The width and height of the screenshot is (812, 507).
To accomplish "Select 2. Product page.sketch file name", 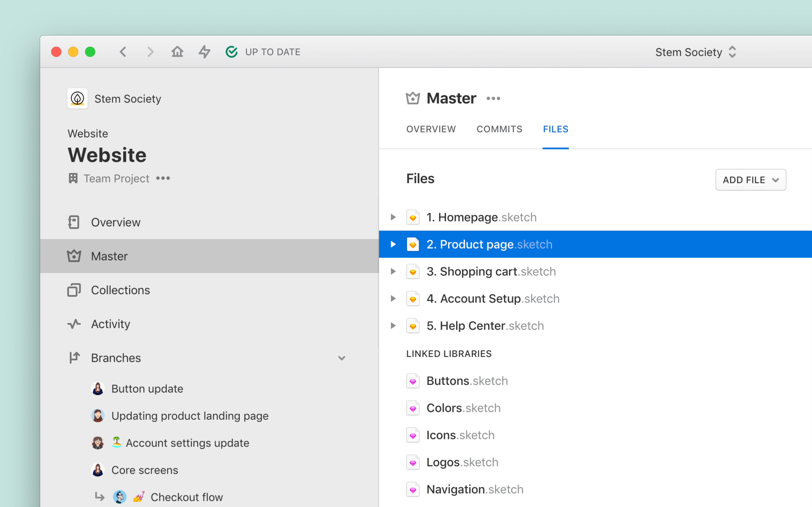I will click(x=489, y=244).
